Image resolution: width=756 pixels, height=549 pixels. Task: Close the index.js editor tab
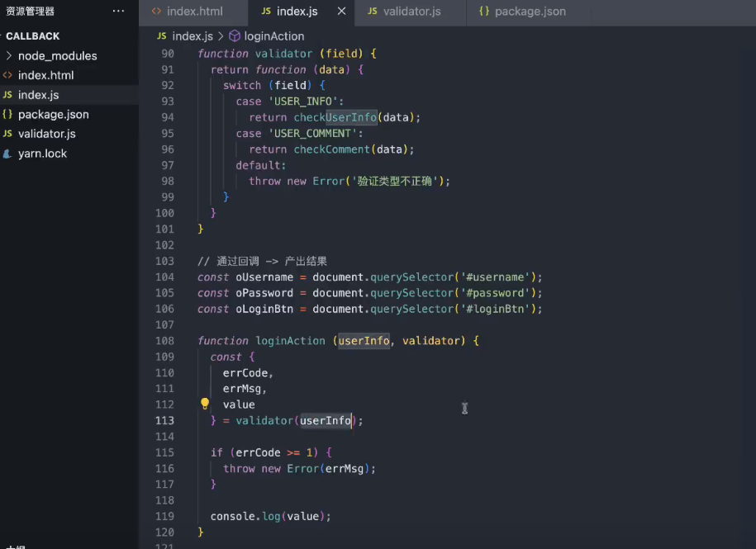(341, 11)
